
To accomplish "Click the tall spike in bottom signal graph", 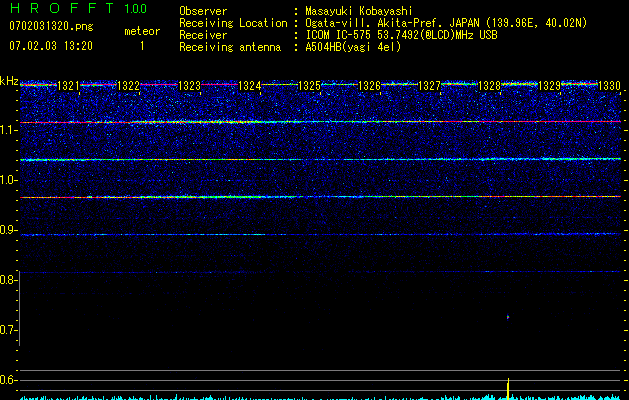I will [509, 387].
